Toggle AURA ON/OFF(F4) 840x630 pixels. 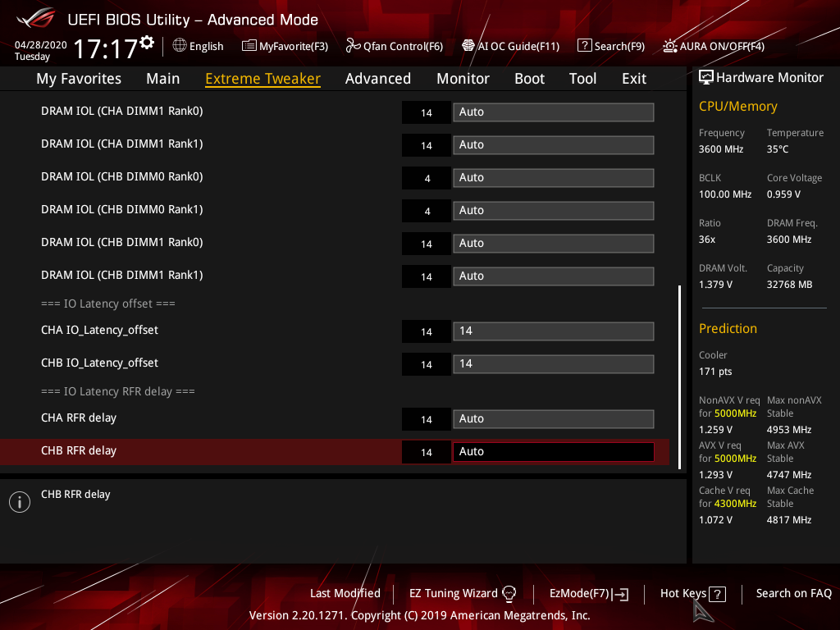pos(714,46)
